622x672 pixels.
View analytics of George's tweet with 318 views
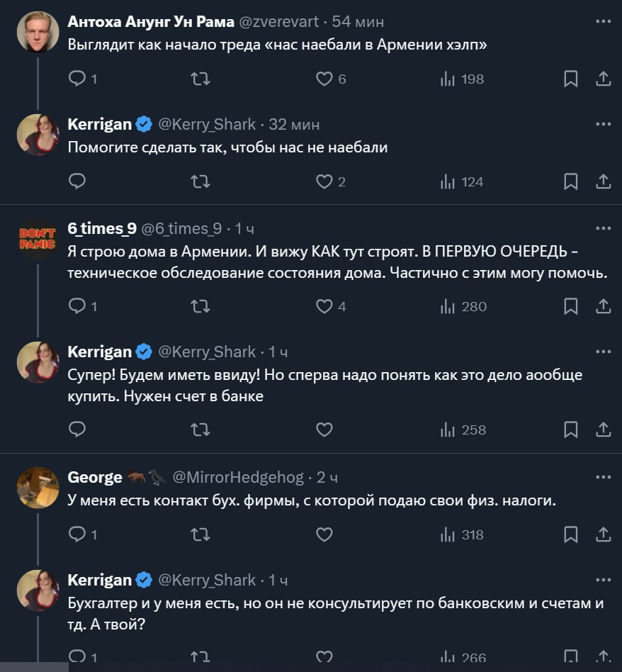click(462, 534)
